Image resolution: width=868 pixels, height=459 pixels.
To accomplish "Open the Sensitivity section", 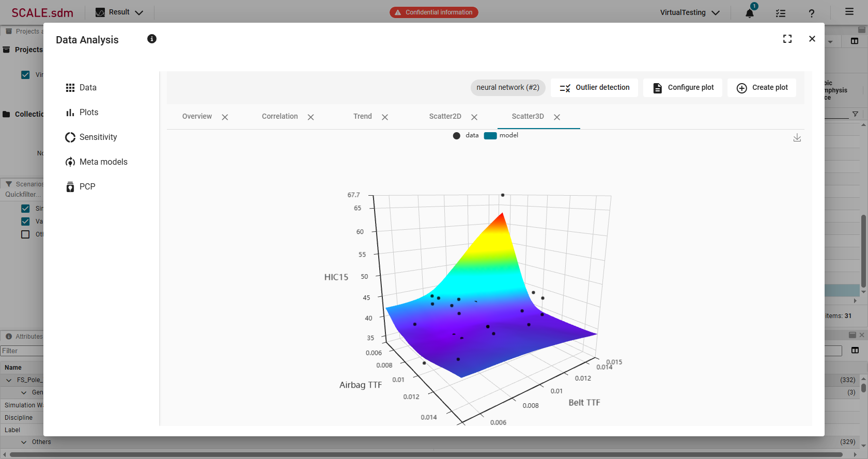I will (91, 137).
